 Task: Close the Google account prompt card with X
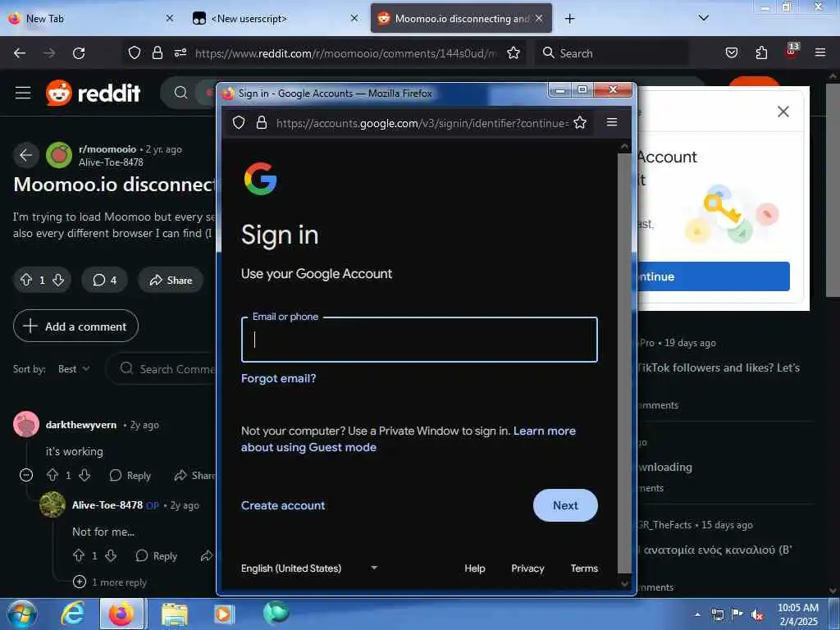(783, 112)
